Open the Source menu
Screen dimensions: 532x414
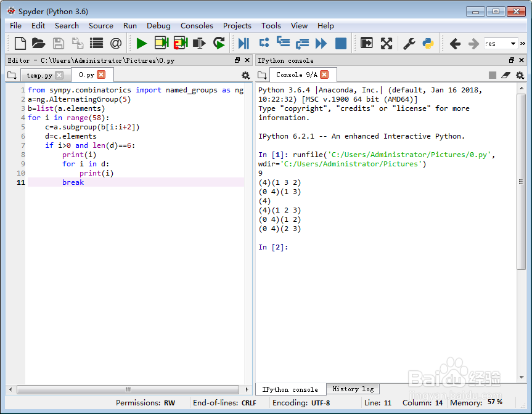100,26
